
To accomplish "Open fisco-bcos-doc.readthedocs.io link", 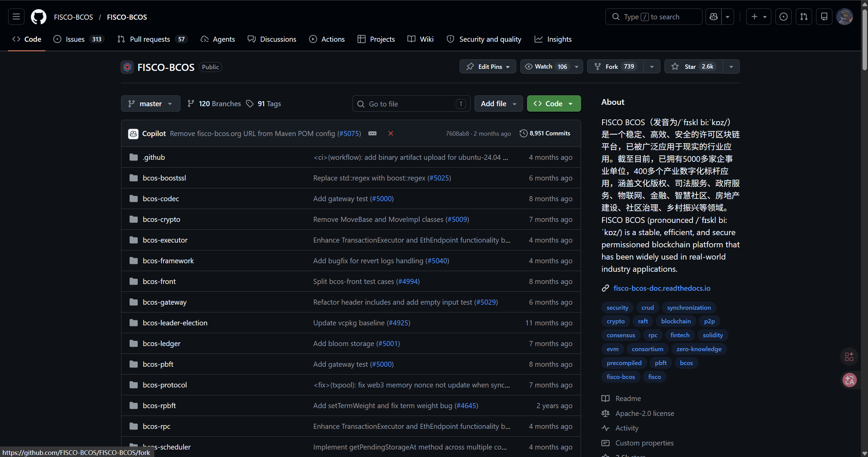I will click(662, 288).
